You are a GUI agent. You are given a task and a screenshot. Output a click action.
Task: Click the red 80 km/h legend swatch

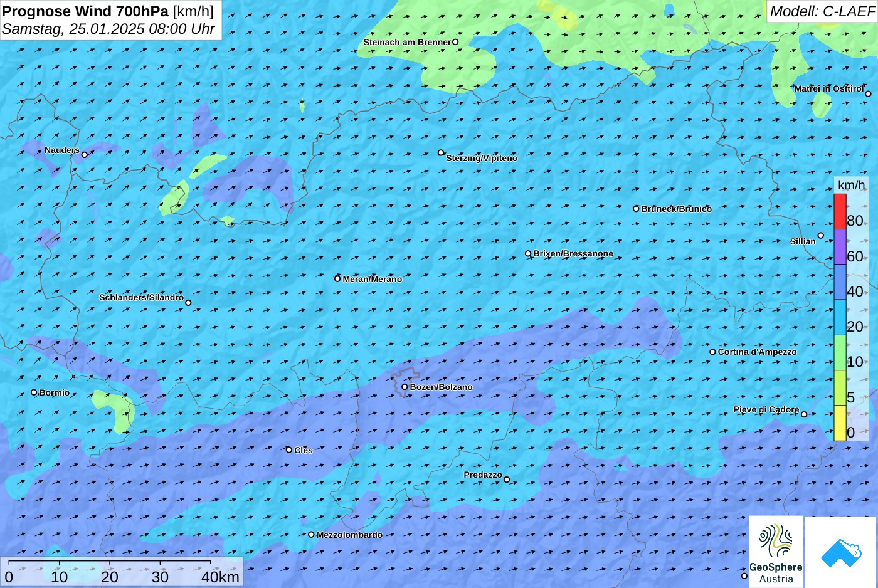[840, 212]
